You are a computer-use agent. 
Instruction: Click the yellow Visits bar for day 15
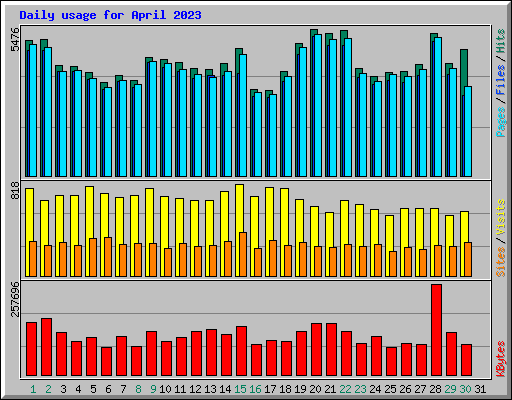pos(239,208)
